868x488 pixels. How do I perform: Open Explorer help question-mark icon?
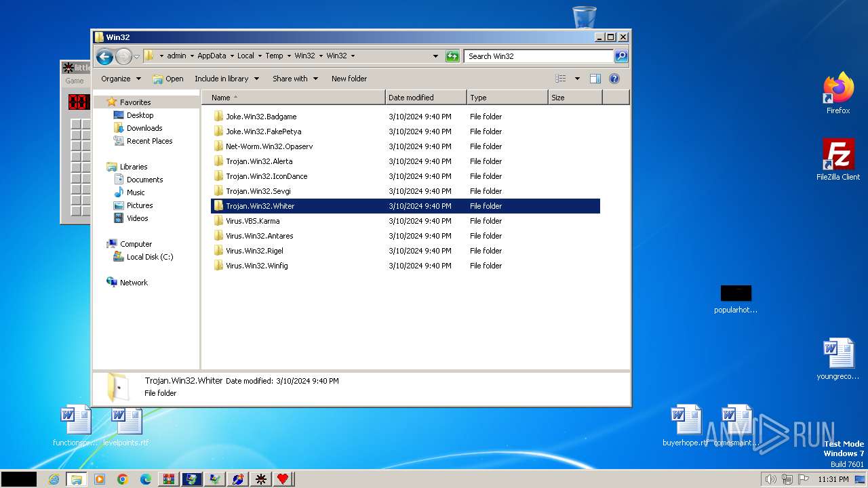614,79
